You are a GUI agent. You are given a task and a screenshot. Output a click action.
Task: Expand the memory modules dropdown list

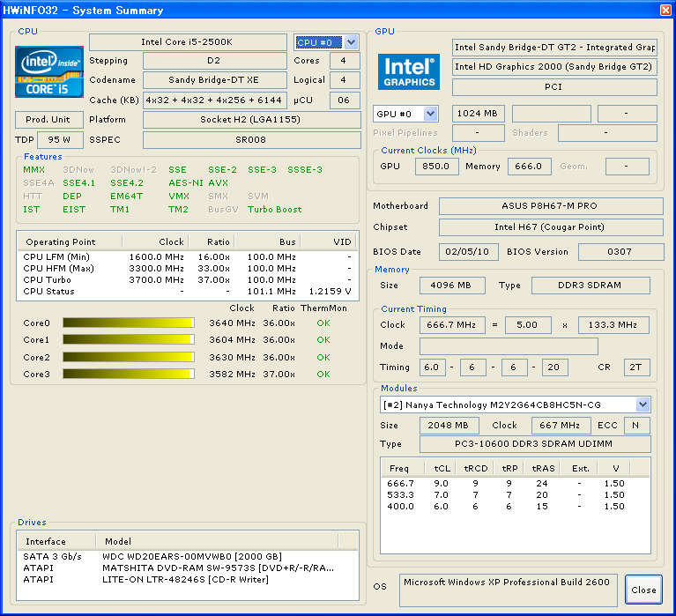(643, 404)
